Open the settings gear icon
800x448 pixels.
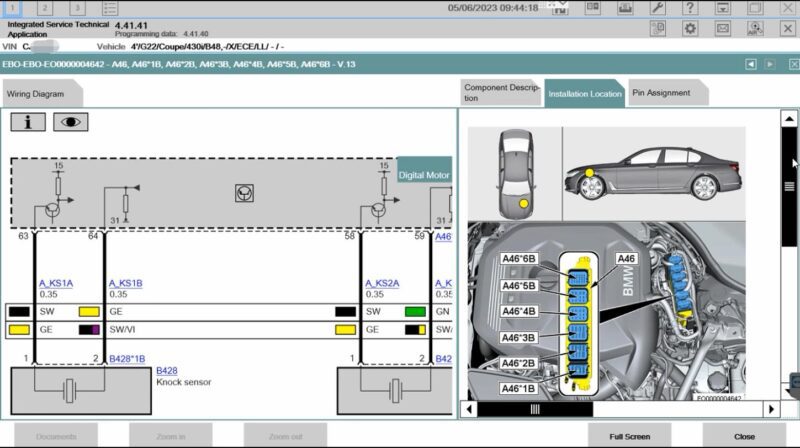(690, 29)
